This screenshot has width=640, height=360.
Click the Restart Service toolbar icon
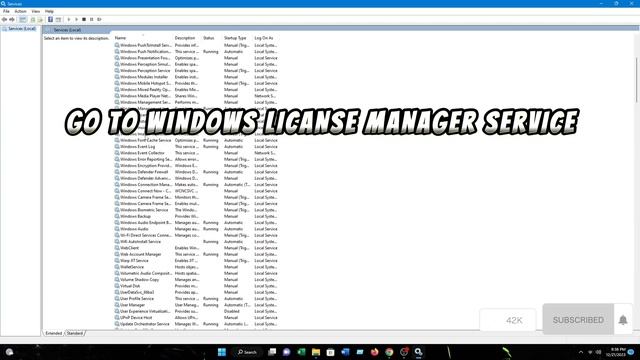coord(99,19)
